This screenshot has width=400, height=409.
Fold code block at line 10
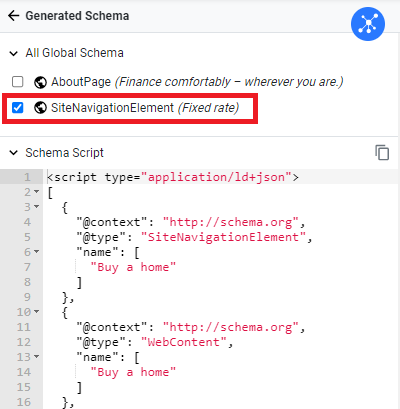pyautogui.click(x=36, y=312)
